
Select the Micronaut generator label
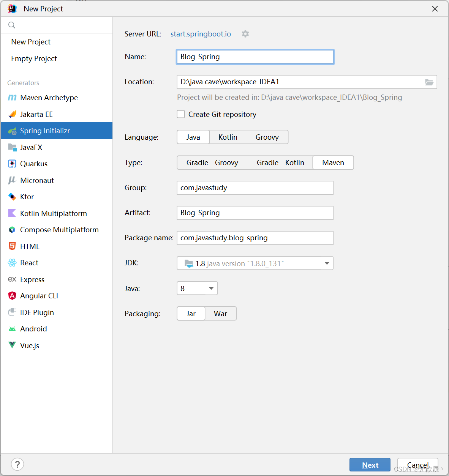(x=37, y=180)
